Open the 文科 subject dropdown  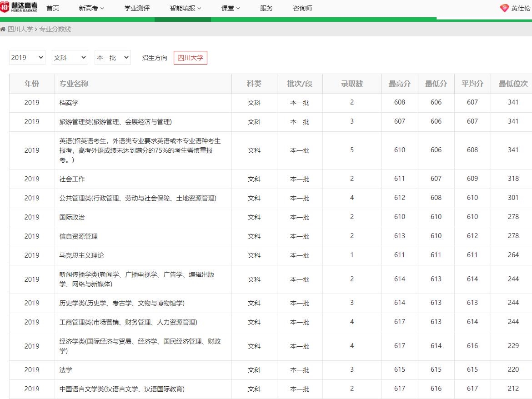(x=70, y=57)
